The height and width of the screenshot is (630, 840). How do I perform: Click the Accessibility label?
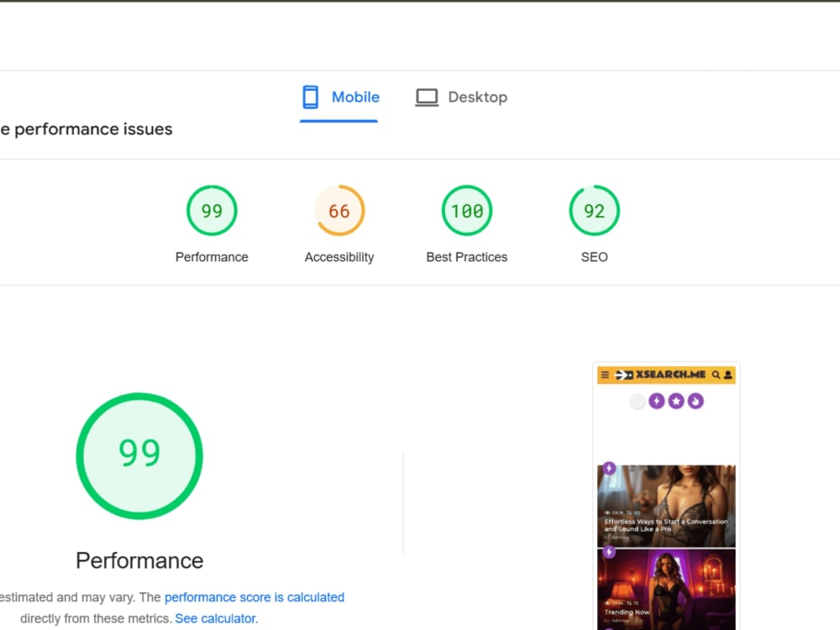[339, 257]
